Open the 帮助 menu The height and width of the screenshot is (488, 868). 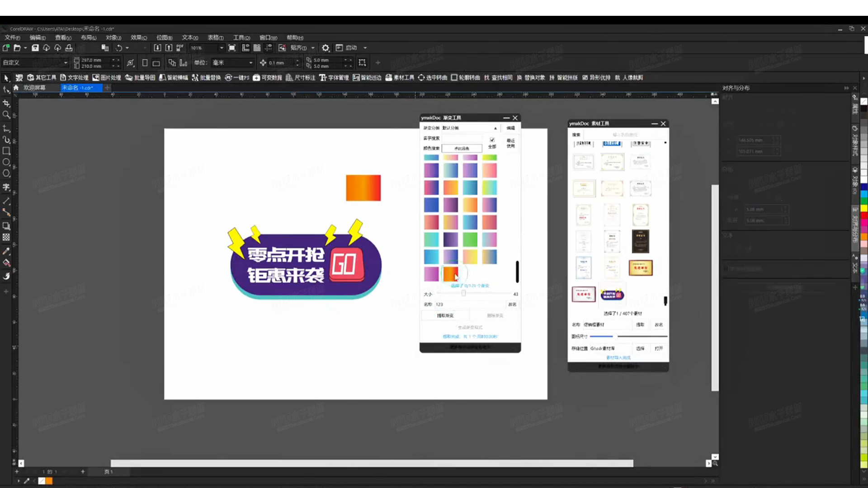[x=295, y=38]
